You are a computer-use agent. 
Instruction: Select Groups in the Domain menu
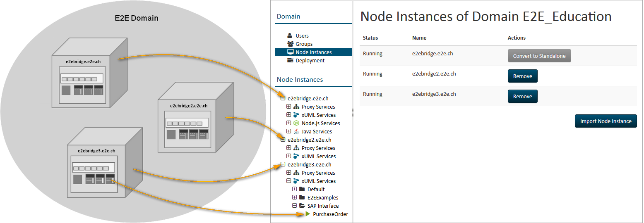tap(304, 44)
